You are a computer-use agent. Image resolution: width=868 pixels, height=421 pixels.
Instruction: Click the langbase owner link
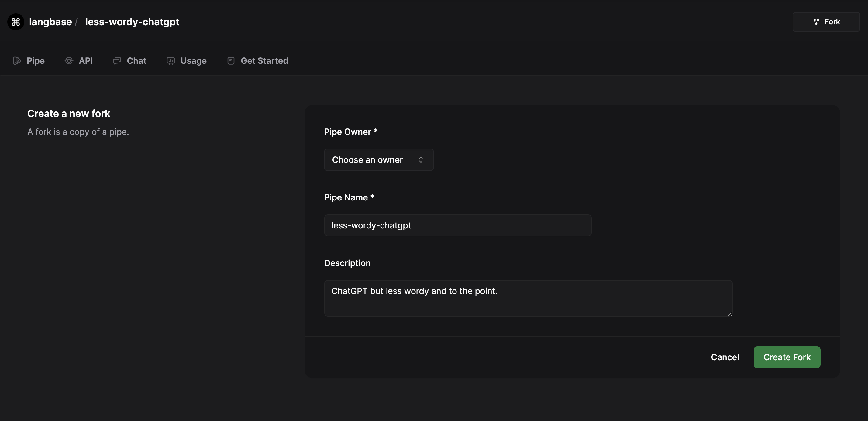[x=50, y=22]
